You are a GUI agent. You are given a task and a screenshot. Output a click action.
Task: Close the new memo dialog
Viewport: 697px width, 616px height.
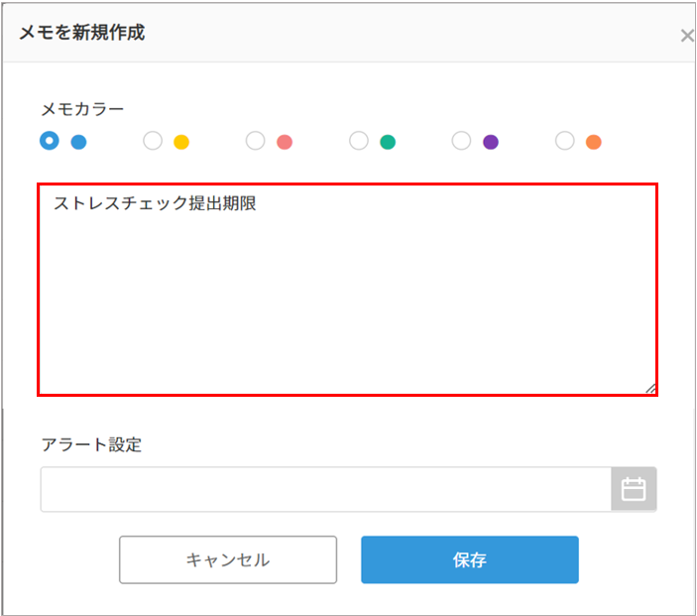pyautogui.click(x=687, y=36)
